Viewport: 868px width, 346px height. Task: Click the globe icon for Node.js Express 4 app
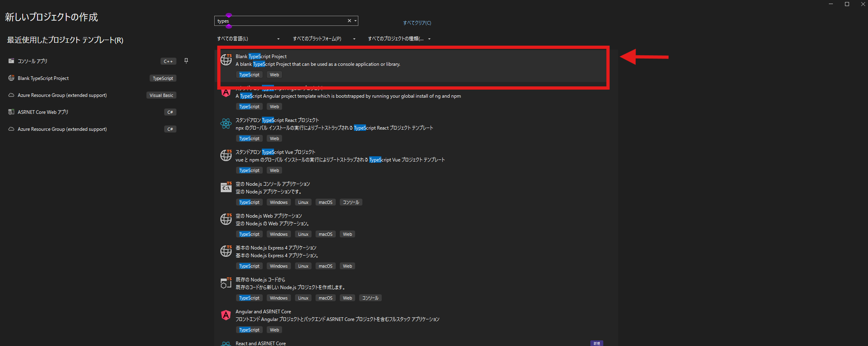click(226, 251)
